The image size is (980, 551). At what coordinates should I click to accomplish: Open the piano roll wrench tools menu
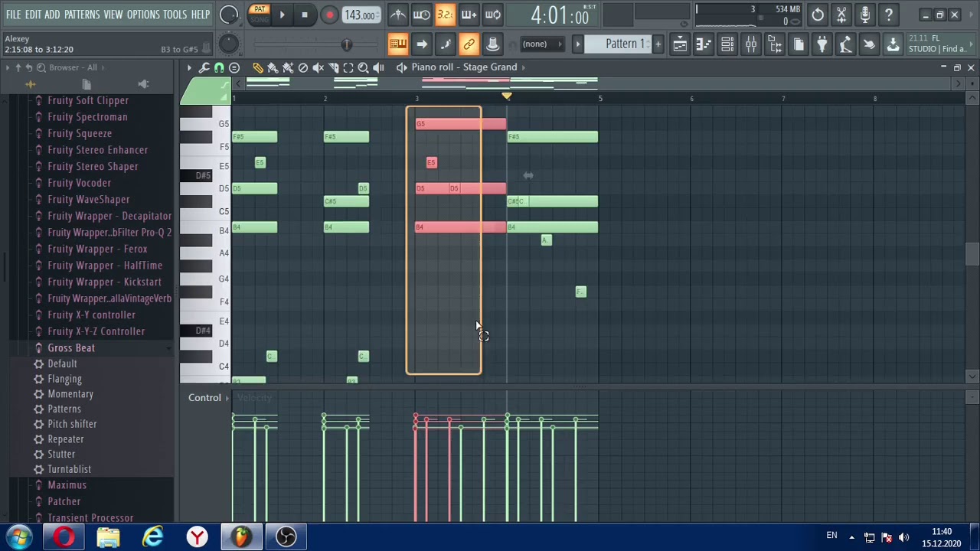coord(204,67)
